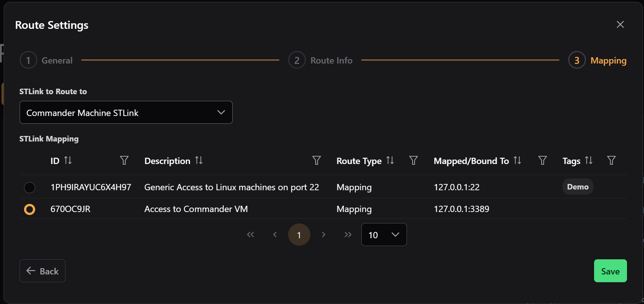Click 'Access to Commander VM' description
644x304 pixels.
[x=196, y=209]
